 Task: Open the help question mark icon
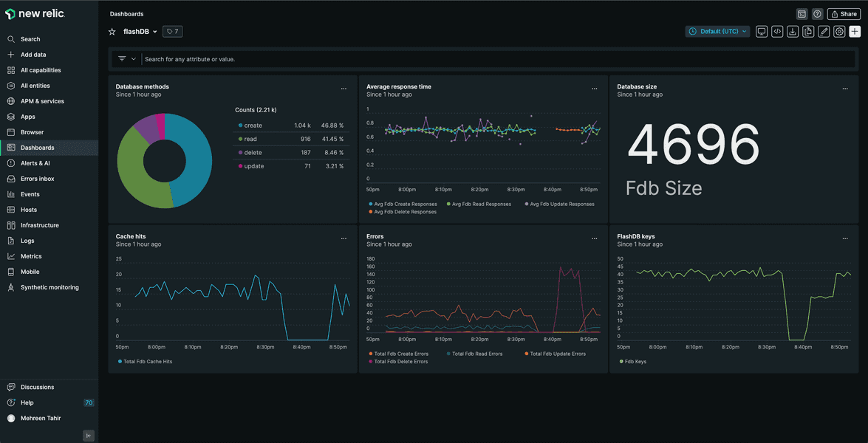click(x=817, y=14)
